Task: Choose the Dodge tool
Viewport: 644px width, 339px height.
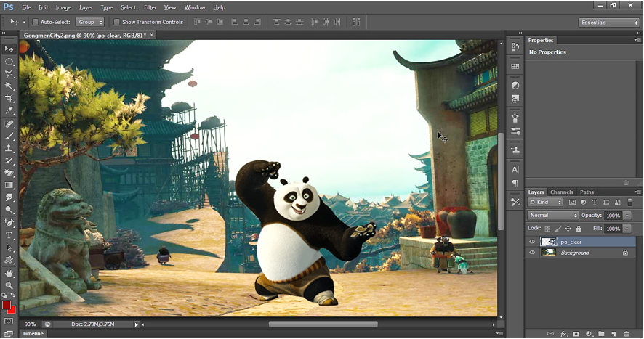Action: [x=9, y=210]
